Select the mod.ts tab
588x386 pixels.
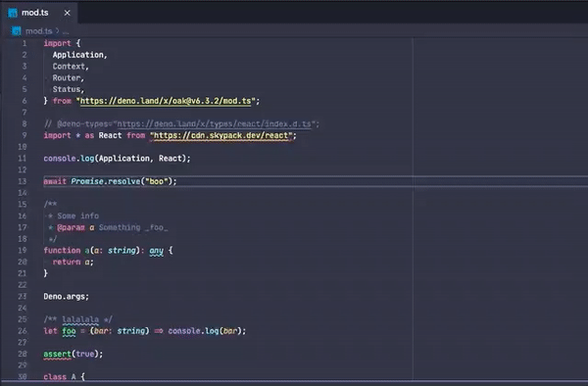click(x=38, y=13)
